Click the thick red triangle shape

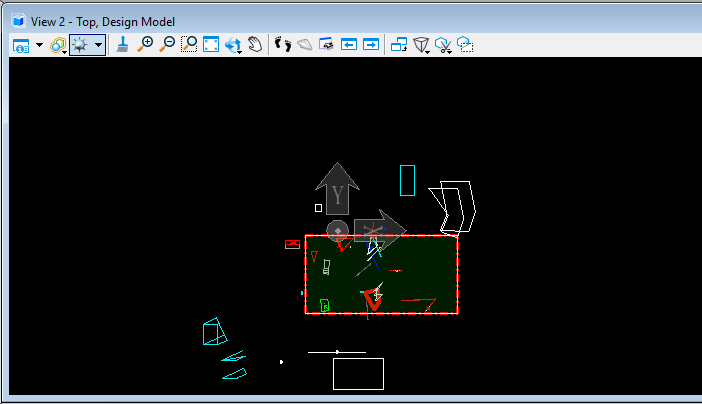[x=372, y=299]
